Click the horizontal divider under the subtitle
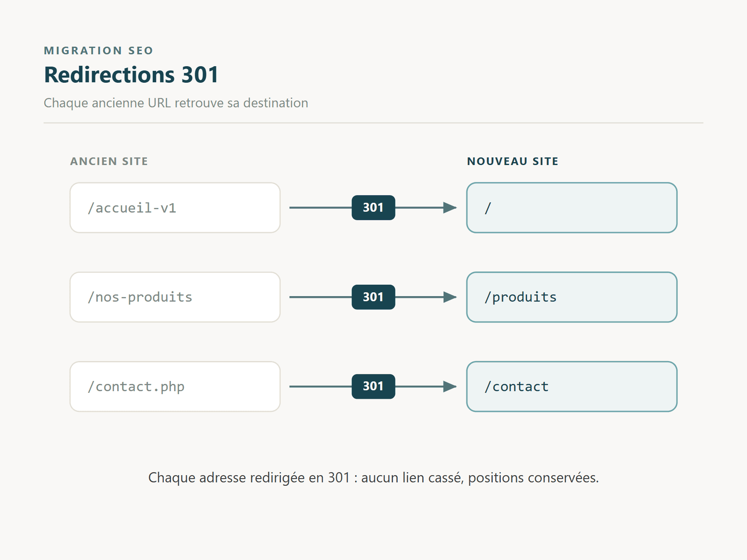This screenshot has width=747, height=560. pos(373,123)
